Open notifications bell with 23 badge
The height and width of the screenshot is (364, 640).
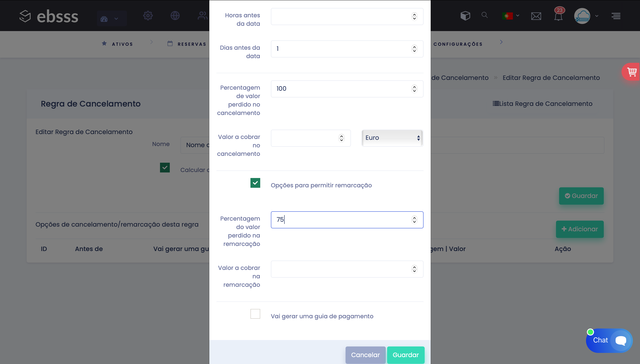558,16
